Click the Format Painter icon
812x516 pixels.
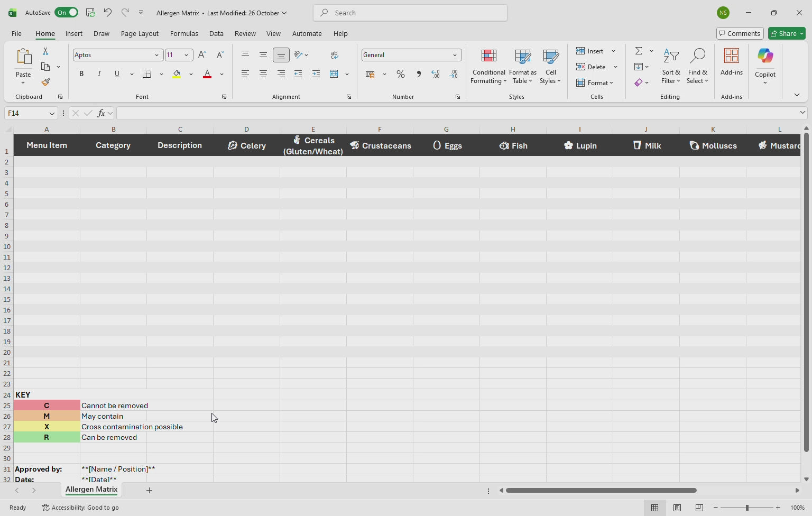point(45,82)
